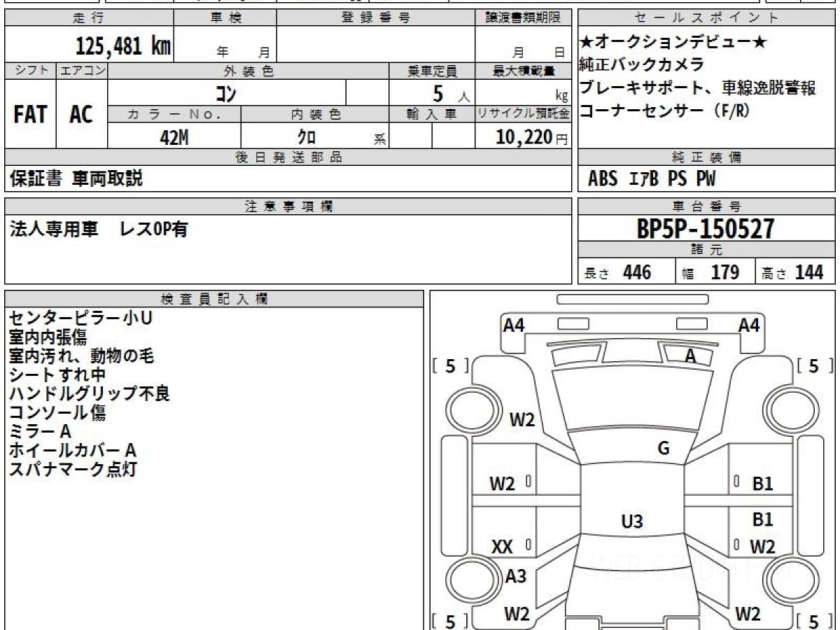Click the セールスポイント header

click(706, 18)
